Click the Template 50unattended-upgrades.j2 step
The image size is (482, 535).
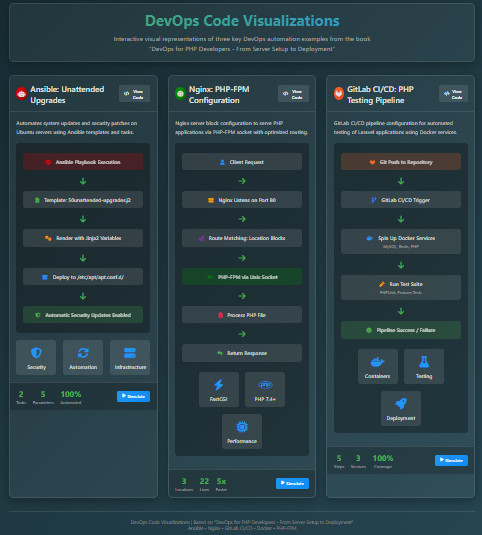[x=83, y=200]
